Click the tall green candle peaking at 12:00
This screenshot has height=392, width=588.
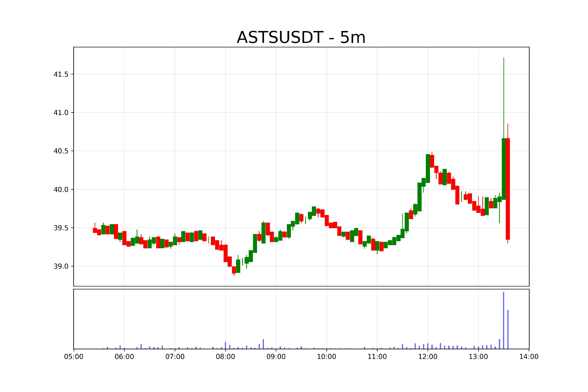pyautogui.click(x=428, y=169)
